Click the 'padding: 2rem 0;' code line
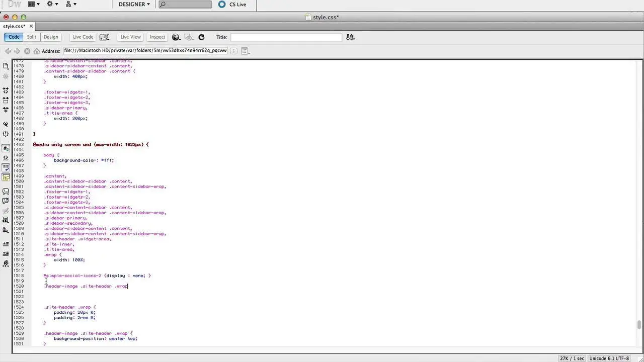 tap(74, 318)
